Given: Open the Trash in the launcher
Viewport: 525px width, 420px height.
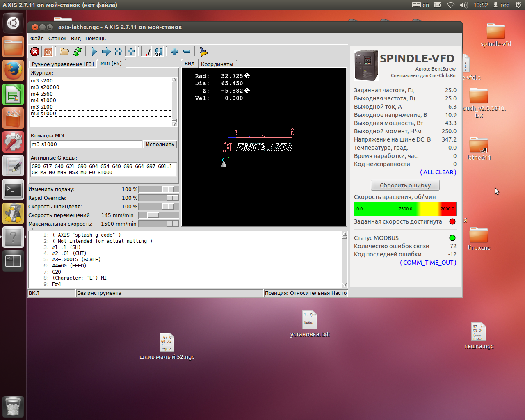Looking at the screenshot, I should (x=13, y=406).
